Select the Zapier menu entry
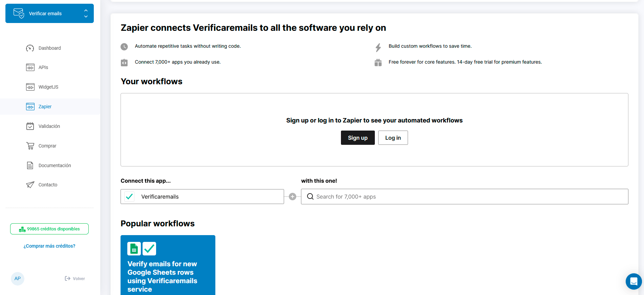Image resolution: width=644 pixels, height=295 pixels. coord(45,107)
